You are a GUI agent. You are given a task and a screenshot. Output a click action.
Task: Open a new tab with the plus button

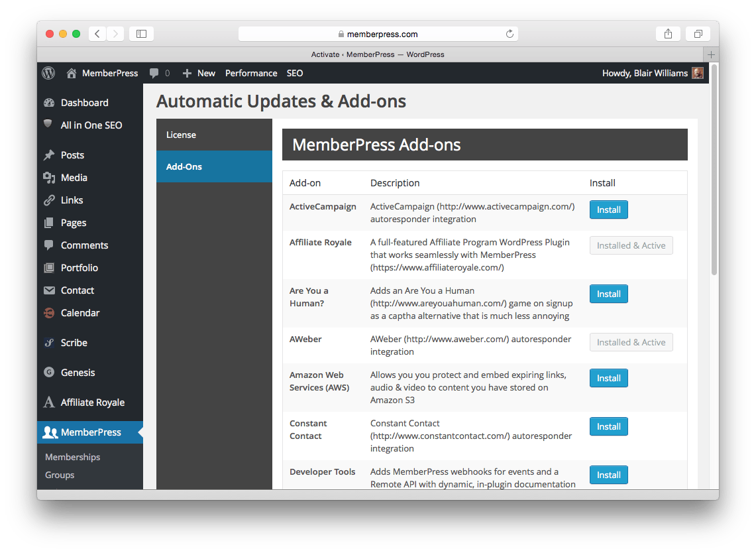point(711,54)
